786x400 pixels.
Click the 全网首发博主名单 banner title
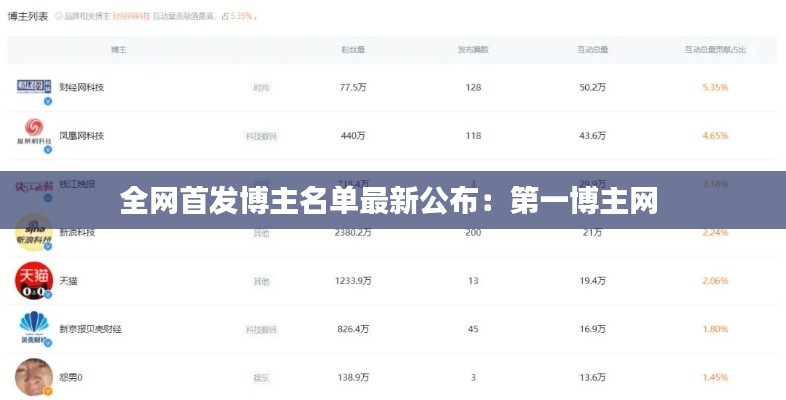click(x=389, y=201)
